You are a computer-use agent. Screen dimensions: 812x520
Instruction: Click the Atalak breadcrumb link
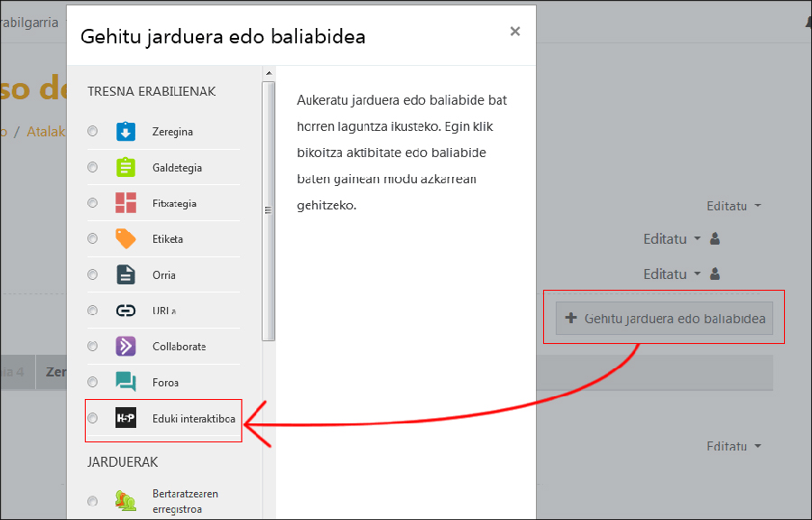[x=46, y=132]
